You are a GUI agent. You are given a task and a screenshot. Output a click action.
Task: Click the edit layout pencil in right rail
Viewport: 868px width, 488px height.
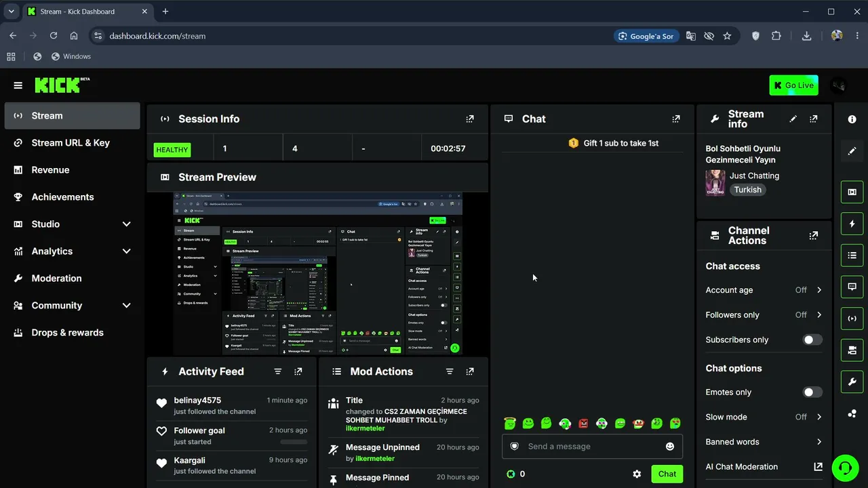tap(852, 150)
